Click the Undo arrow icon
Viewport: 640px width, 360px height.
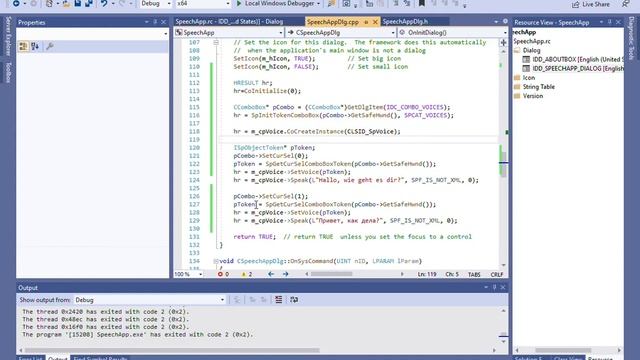tap(104, 4)
